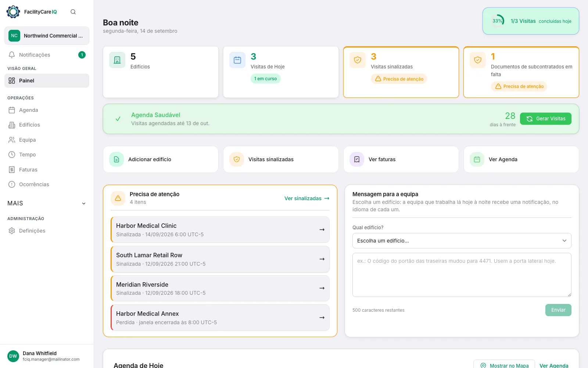Click the FacilityCare IQ gear logo
This screenshot has width=588, height=368.
[13, 12]
